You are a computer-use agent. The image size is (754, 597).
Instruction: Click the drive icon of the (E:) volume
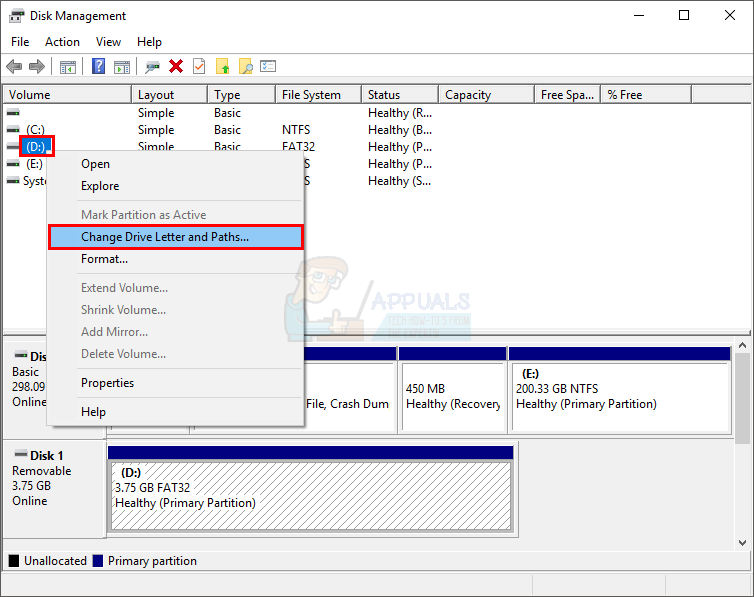point(13,164)
